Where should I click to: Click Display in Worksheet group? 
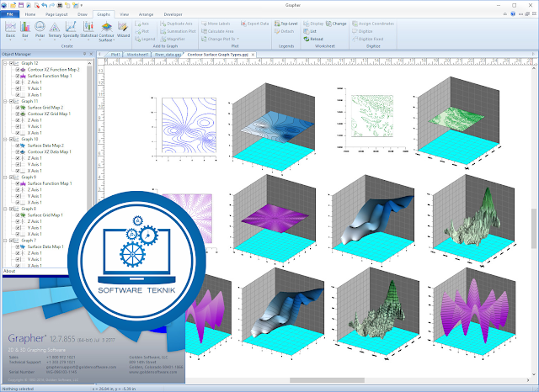pyautogui.click(x=313, y=24)
